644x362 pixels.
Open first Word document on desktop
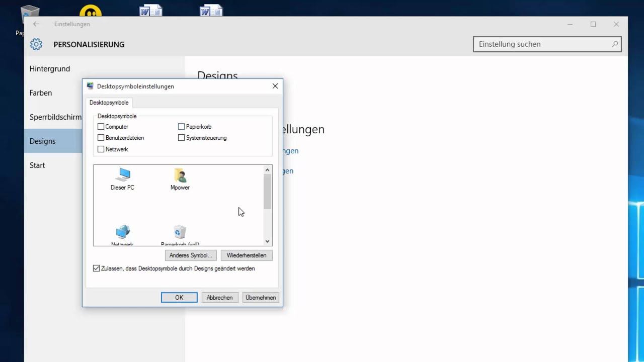[151, 10]
